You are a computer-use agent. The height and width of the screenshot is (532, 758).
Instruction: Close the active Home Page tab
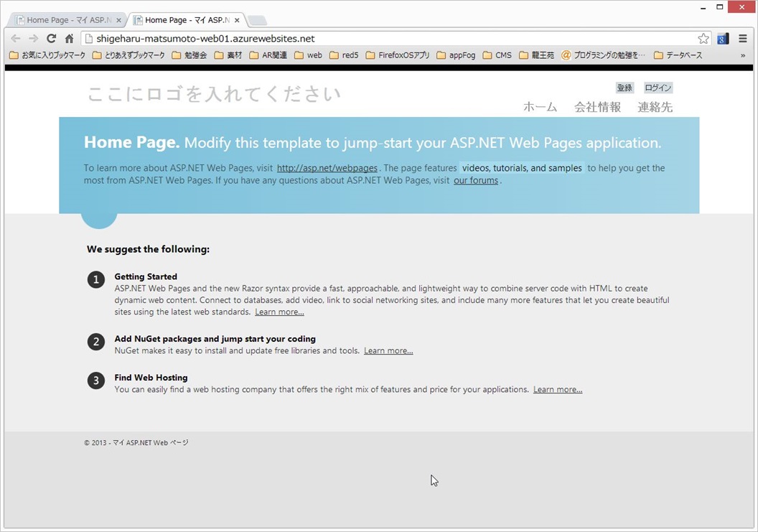[237, 20]
